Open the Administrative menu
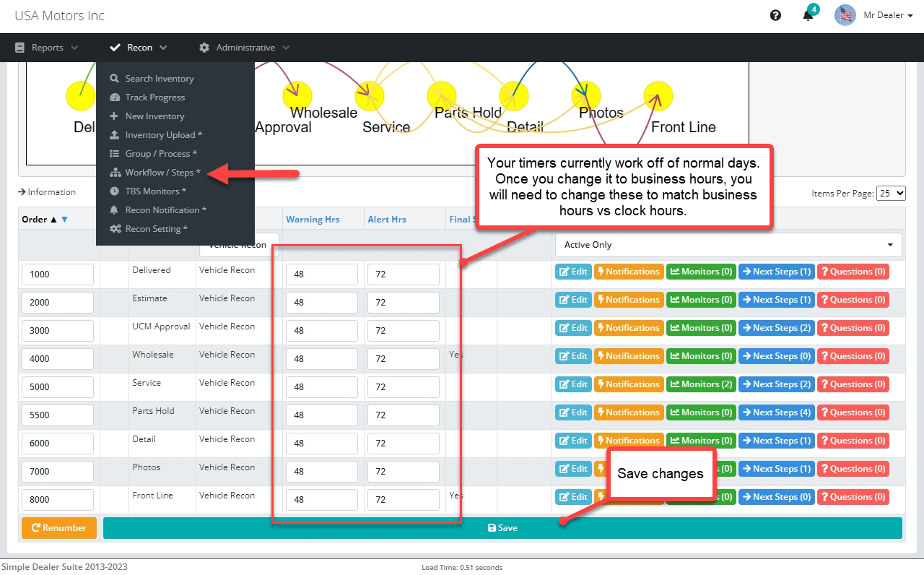This screenshot has width=924, height=575. click(x=245, y=48)
